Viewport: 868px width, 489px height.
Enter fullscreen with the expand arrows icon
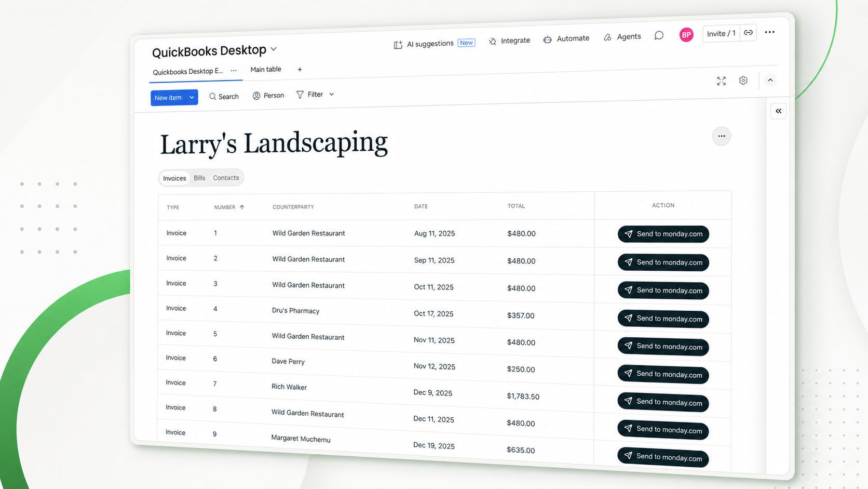pyautogui.click(x=722, y=81)
